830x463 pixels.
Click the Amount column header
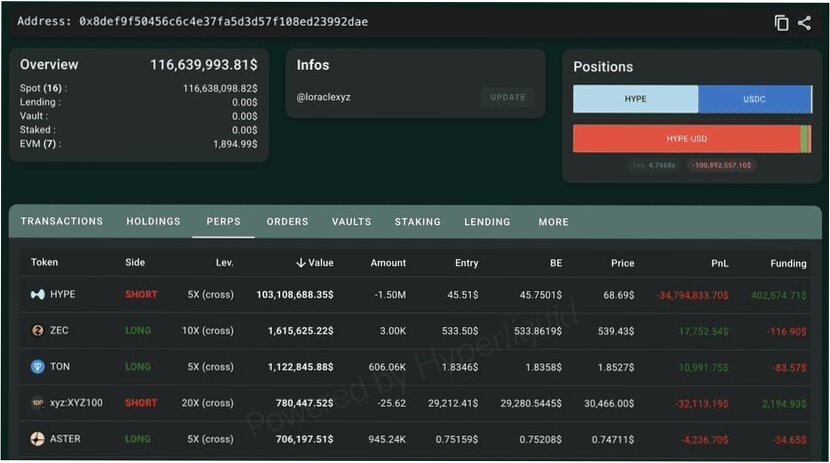pos(388,263)
